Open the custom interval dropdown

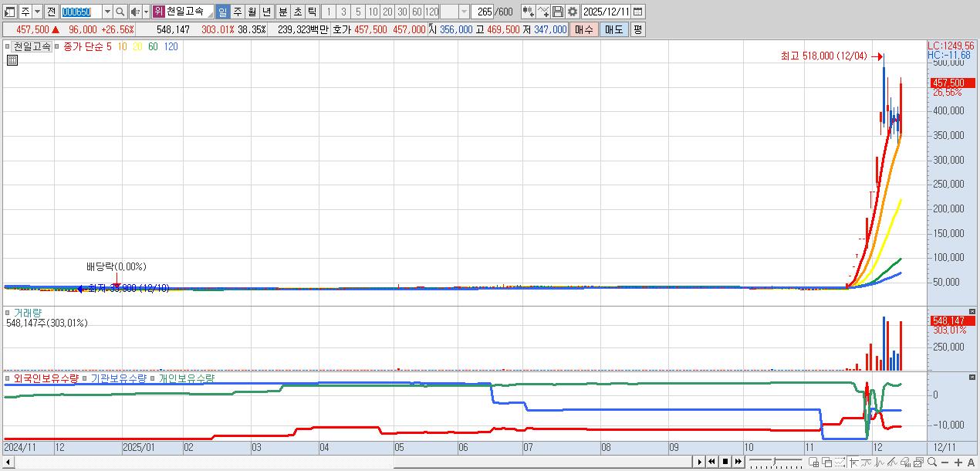click(464, 12)
